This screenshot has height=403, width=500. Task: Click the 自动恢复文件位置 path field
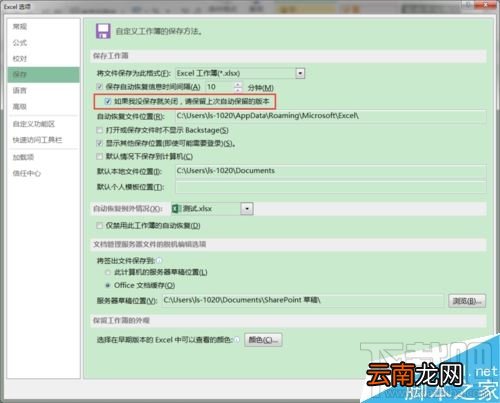[x=330, y=116]
